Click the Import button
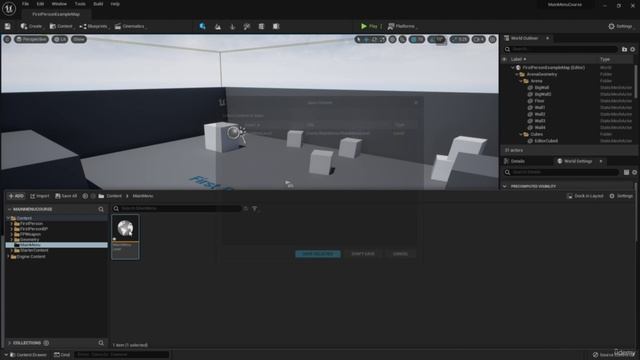 click(x=40, y=196)
